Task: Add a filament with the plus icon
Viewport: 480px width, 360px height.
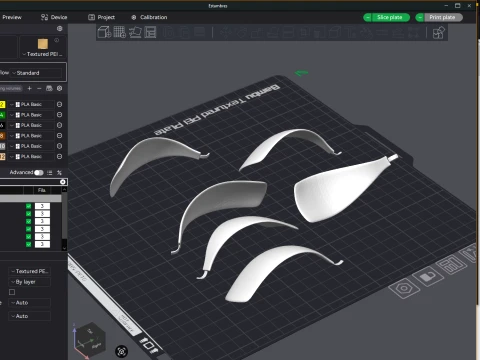Action: coord(29,88)
